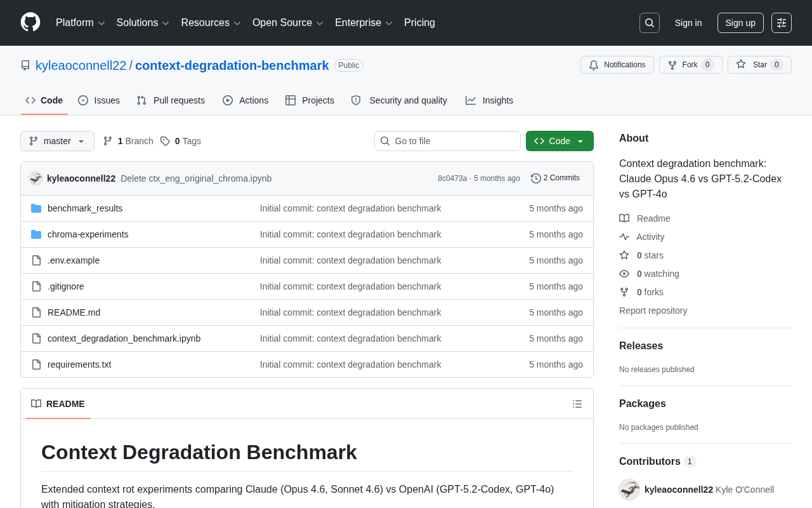
Task: Click the book icon in README tab
Action: click(36, 404)
